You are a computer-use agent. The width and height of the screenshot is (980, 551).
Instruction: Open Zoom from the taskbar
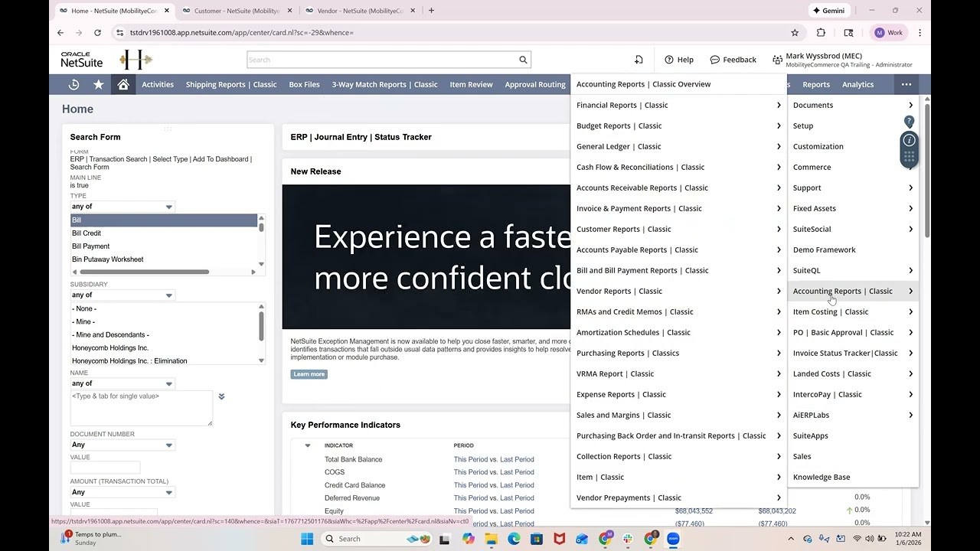click(x=673, y=539)
